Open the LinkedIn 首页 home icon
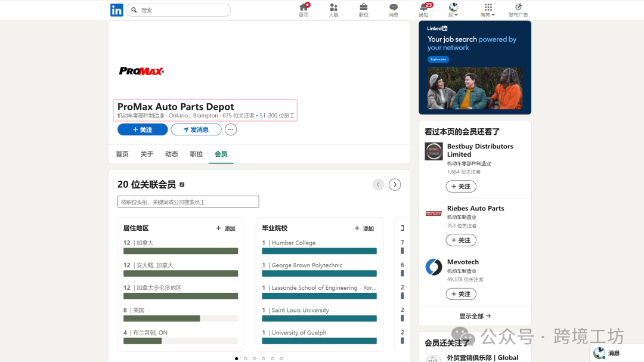Image resolution: width=644 pixels, height=362 pixels. pos(304,10)
